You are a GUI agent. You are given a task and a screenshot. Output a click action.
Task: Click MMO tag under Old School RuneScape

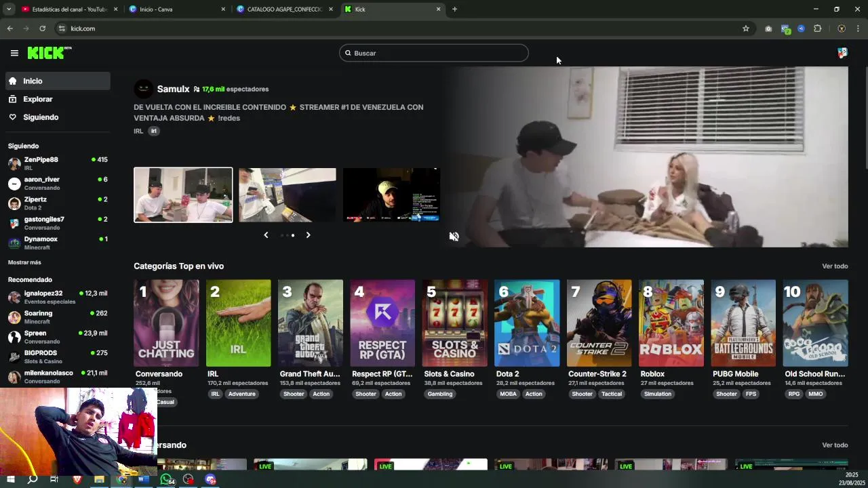pos(816,394)
